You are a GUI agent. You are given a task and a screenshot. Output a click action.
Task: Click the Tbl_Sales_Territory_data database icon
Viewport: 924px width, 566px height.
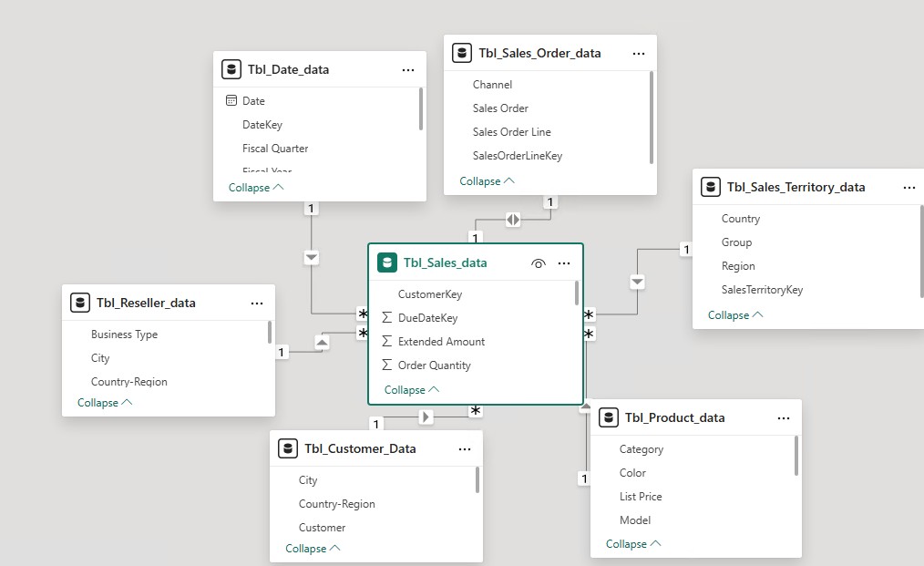[x=710, y=187]
